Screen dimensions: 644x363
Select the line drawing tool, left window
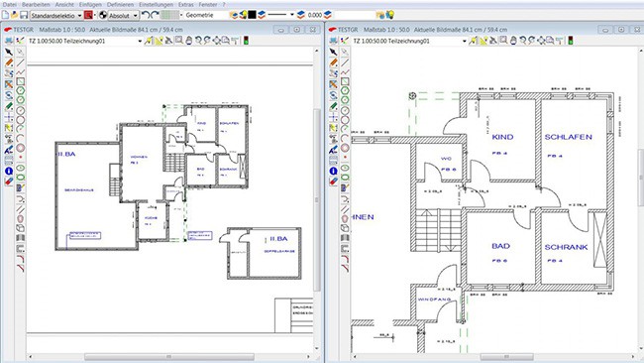pyautogui.click(x=20, y=62)
